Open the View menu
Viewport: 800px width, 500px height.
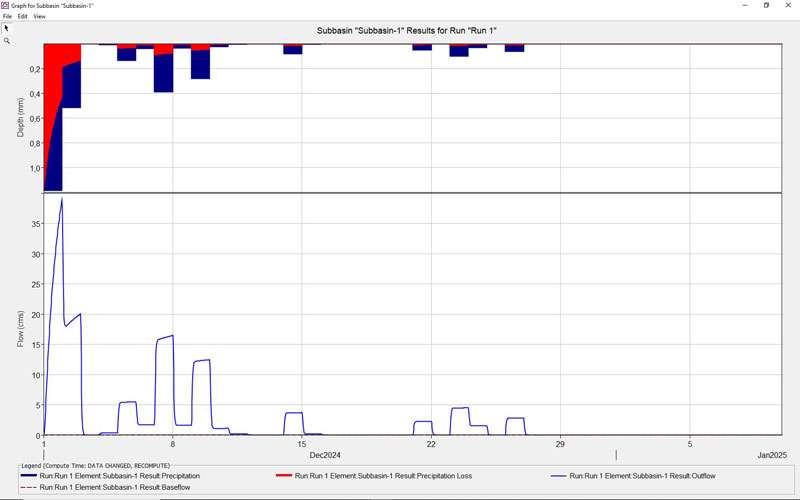(39, 17)
